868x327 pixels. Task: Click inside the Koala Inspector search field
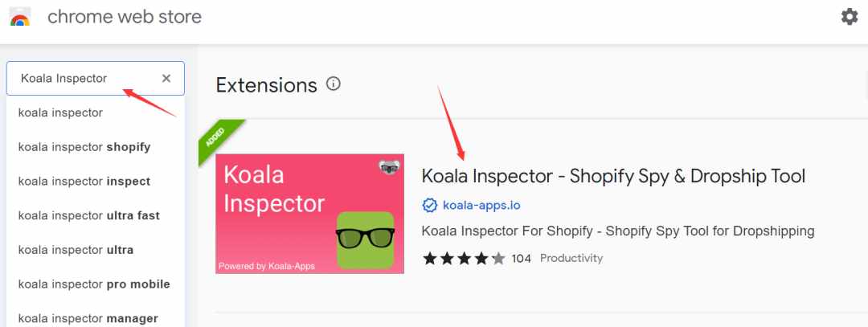point(95,79)
